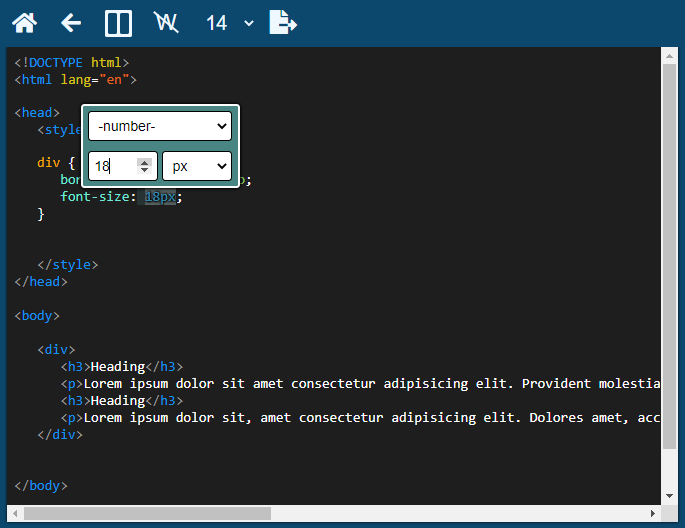Click the horizontal scrollbar right arrow
The width and height of the screenshot is (685, 528).
[653, 514]
